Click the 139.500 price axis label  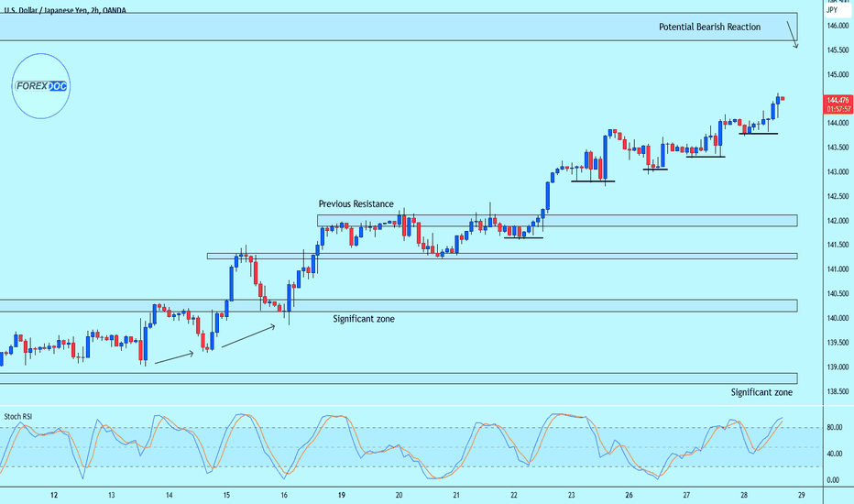click(x=838, y=343)
